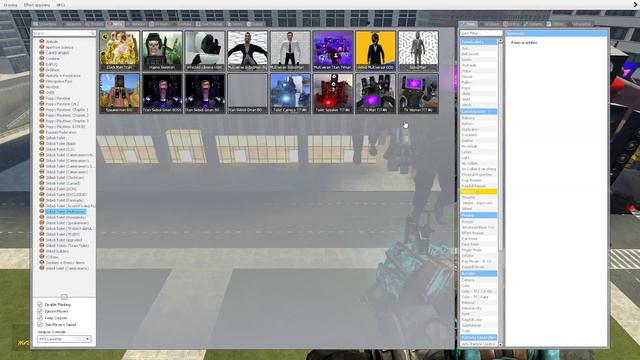The width and height of the screenshot is (640, 360).
Task: Select the Axis constraint tool
Action: 478,48
